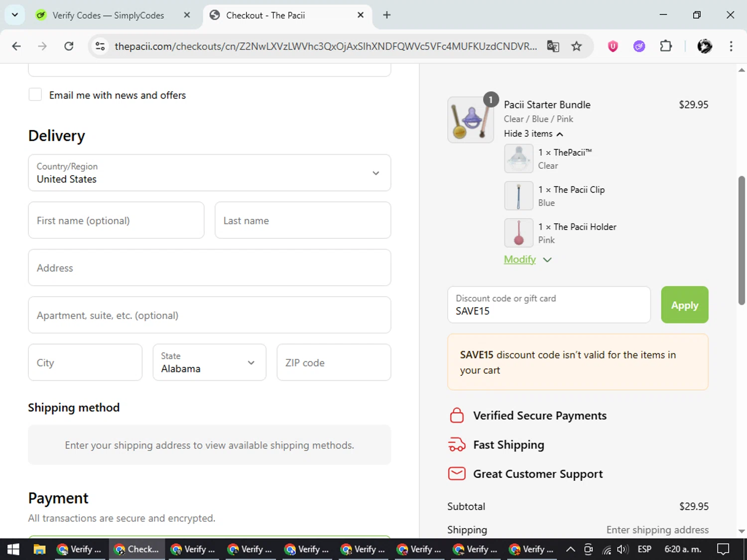Click the Apartment, suite field

pos(210,315)
